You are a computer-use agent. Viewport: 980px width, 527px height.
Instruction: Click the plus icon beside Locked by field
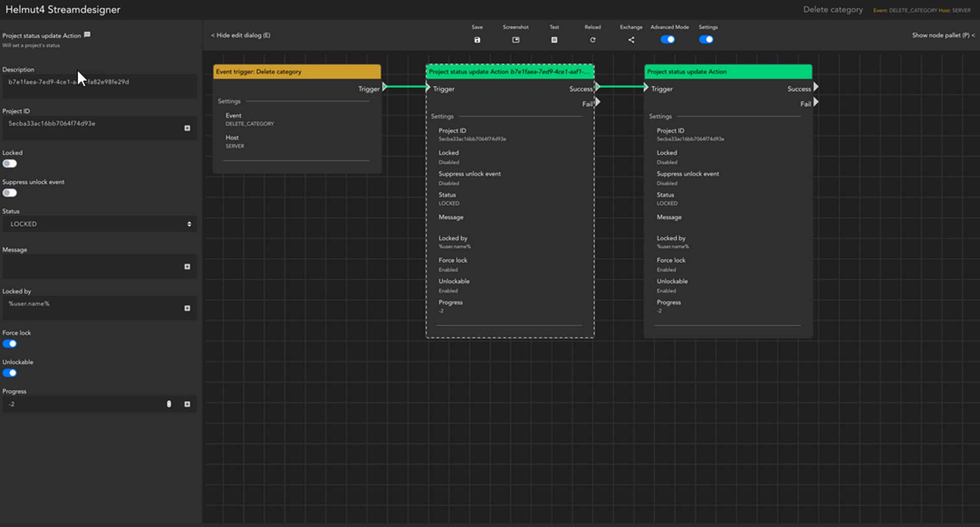click(x=187, y=308)
